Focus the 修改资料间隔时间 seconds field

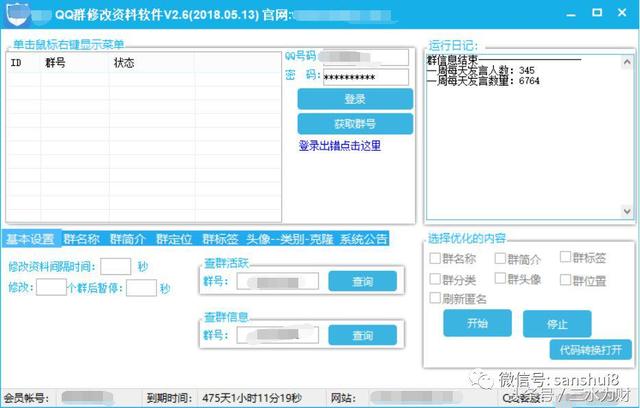116,266
